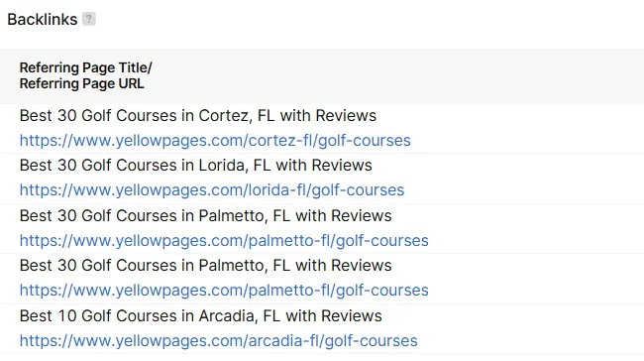644x361 pixels.
Task: Select the Cortez, FL golf courses title
Action: point(198,115)
